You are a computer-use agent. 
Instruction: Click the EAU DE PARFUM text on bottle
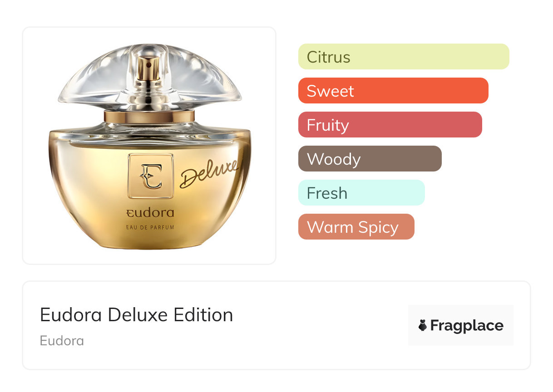tap(150, 227)
